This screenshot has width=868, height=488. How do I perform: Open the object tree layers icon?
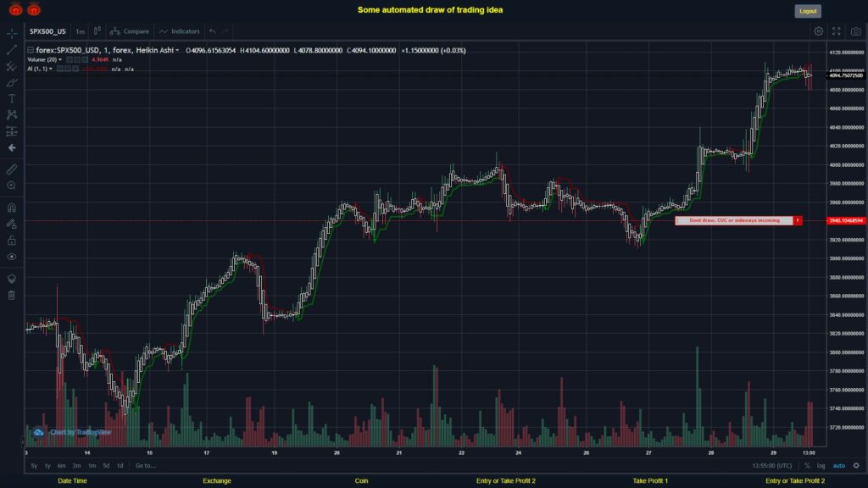pos(12,278)
